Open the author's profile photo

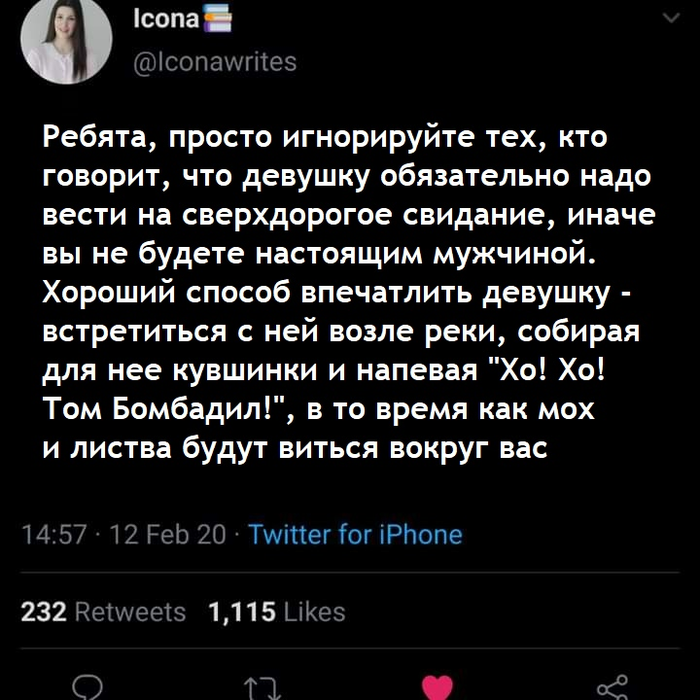pos(66,42)
